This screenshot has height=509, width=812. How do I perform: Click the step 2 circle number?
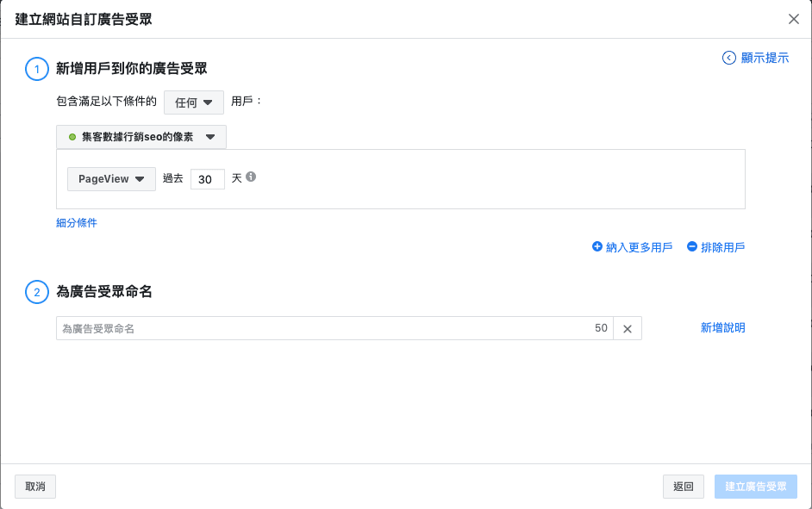point(37,293)
